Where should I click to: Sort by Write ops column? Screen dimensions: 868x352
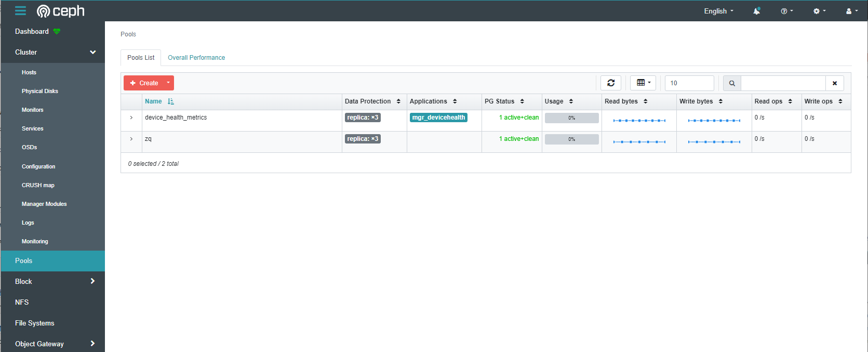click(x=840, y=101)
